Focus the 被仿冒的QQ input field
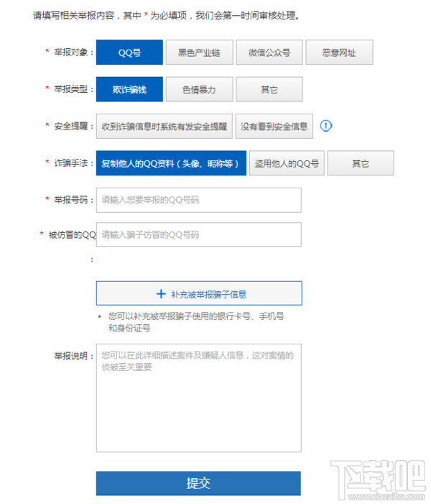The height and width of the screenshot is (504, 431). click(x=199, y=234)
